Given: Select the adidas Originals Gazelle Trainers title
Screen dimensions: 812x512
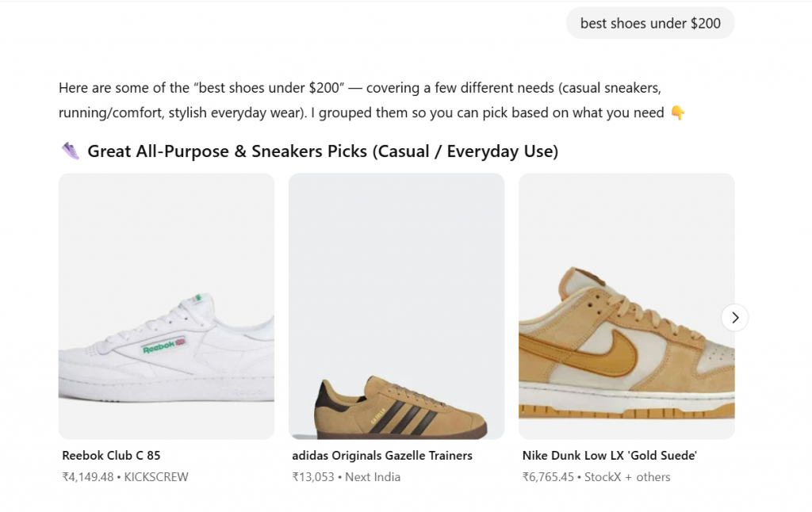Looking at the screenshot, I should tap(382, 456).
